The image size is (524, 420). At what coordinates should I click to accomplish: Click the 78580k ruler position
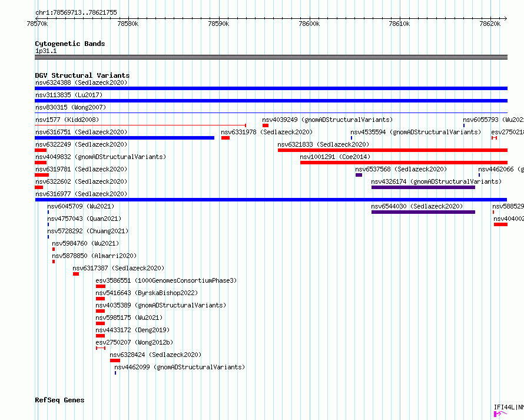(x=128, y=24)
